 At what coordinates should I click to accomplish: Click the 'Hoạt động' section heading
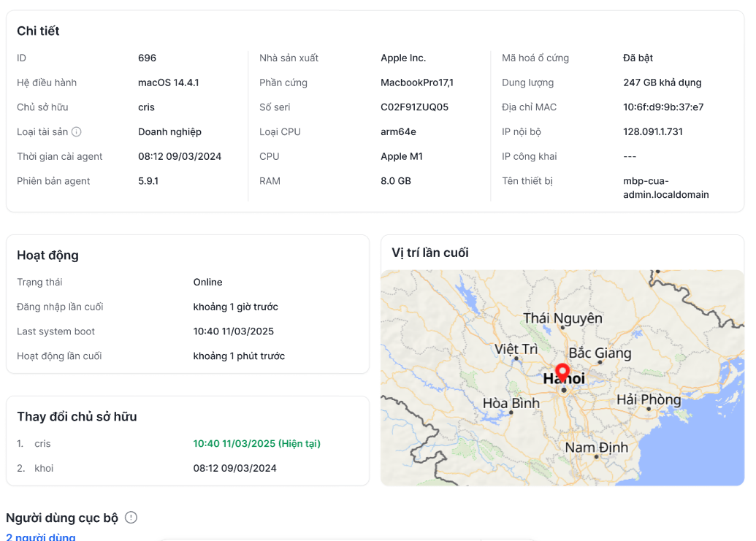click(47, 256)
